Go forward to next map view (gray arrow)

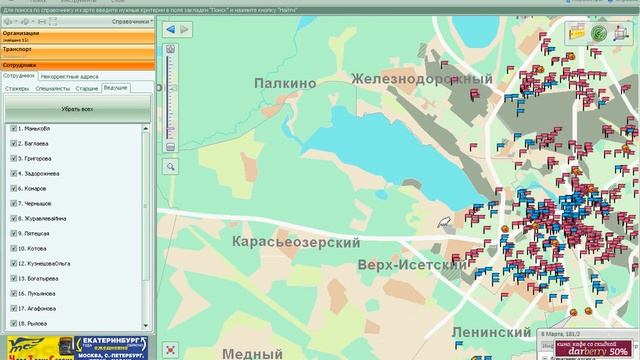click(x=184, y=29)
